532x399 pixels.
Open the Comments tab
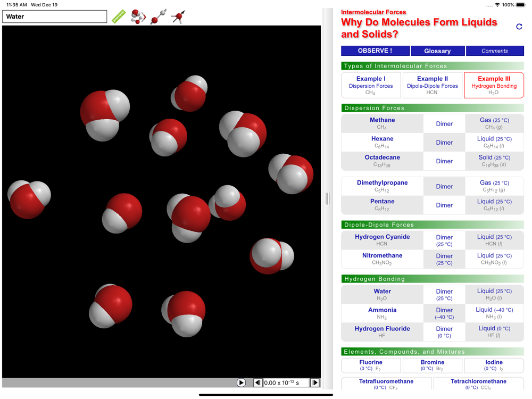(x=495, y=51)
